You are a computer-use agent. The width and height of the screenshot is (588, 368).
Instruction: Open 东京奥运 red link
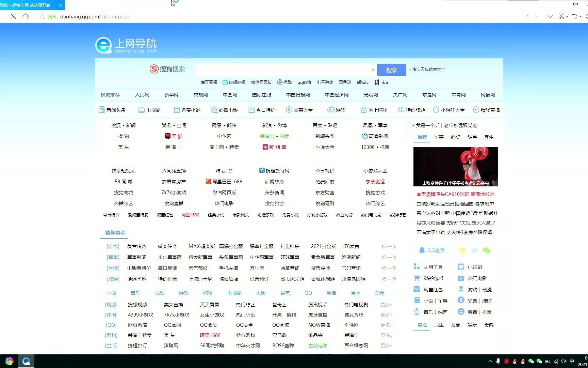click(x=375, y=181)
